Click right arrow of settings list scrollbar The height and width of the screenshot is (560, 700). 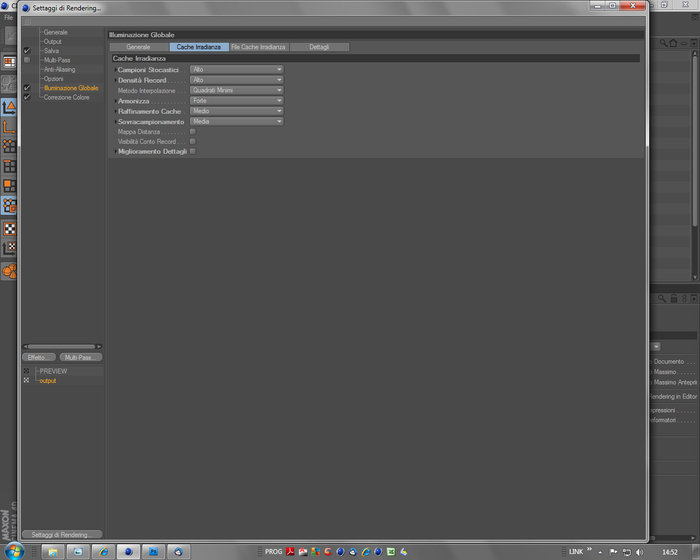99,346
